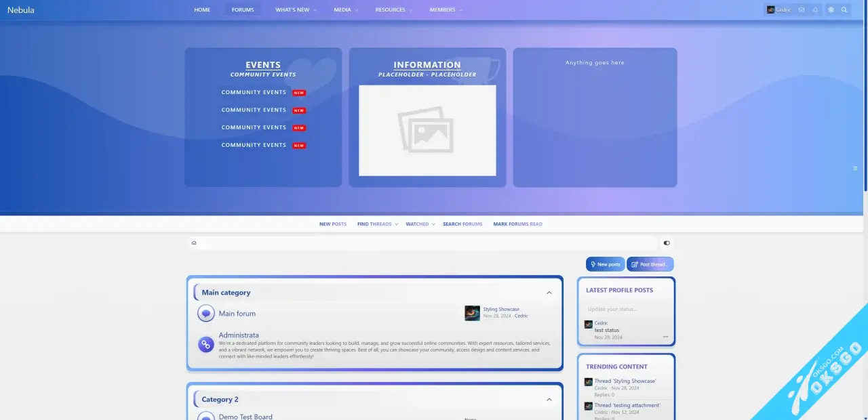The image size is (868, 420).
Task: Click the Post thread button
Action: pyautogui.click(x=650, y=264)
